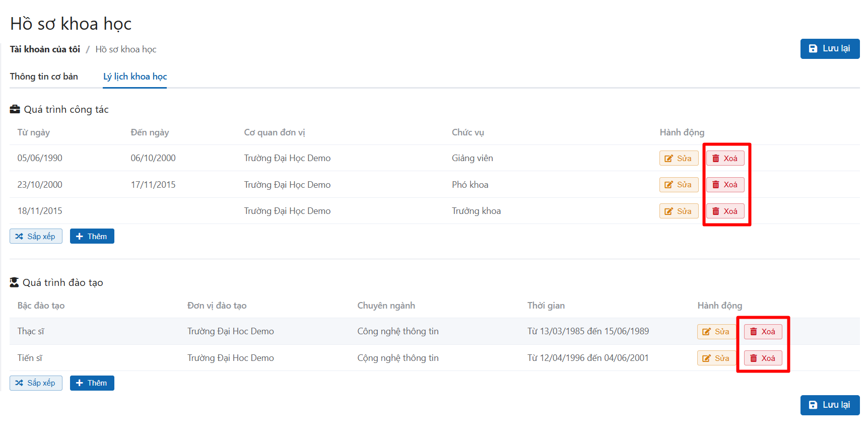Edit the Phó khoa work record

[x=678, y=185]
